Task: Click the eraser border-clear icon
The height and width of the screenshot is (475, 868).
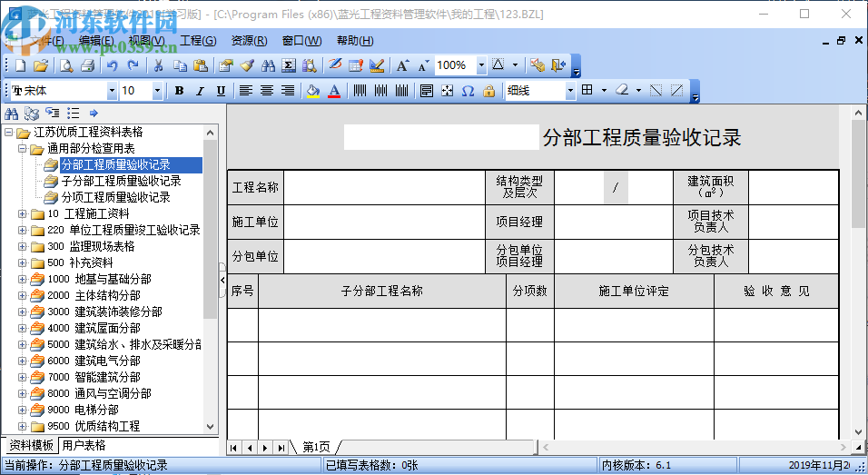Action: (x=622, y=90)
